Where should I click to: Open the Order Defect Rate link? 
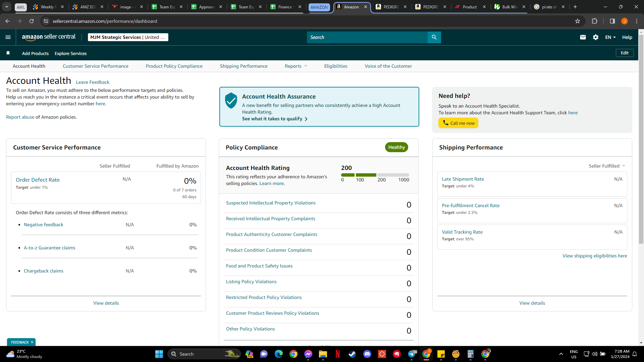click(38, 180)
